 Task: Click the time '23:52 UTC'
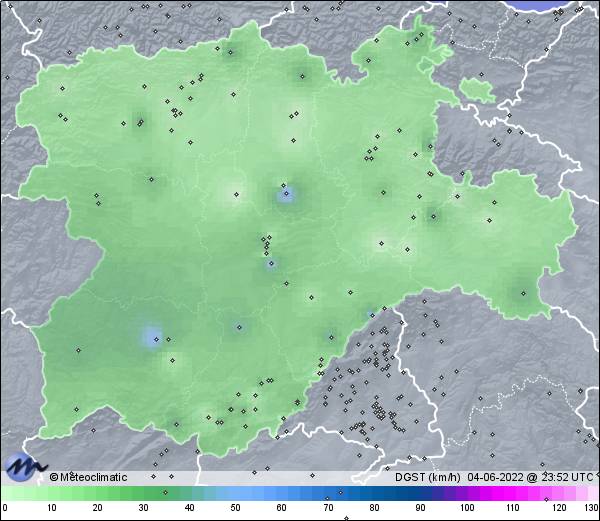coord(565,477)
